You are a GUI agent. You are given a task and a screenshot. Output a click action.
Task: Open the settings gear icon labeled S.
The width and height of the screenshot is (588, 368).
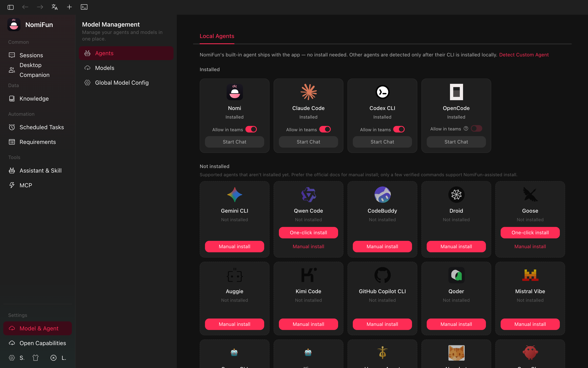[x=12, y=358]
